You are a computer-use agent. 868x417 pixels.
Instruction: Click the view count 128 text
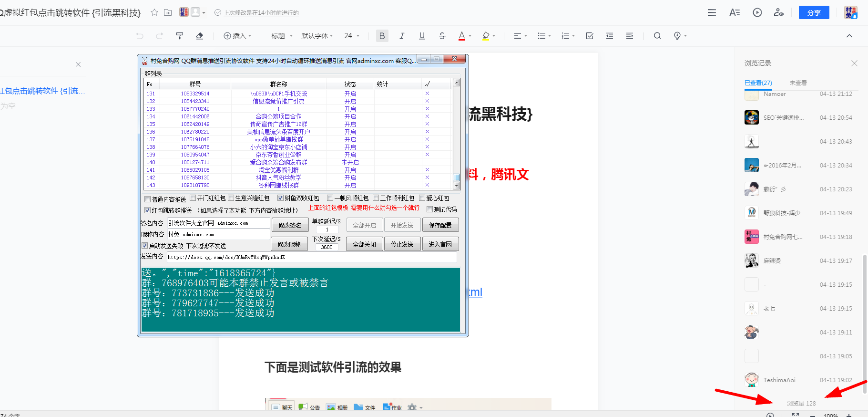pyautogui.click(x=801, y=403)
